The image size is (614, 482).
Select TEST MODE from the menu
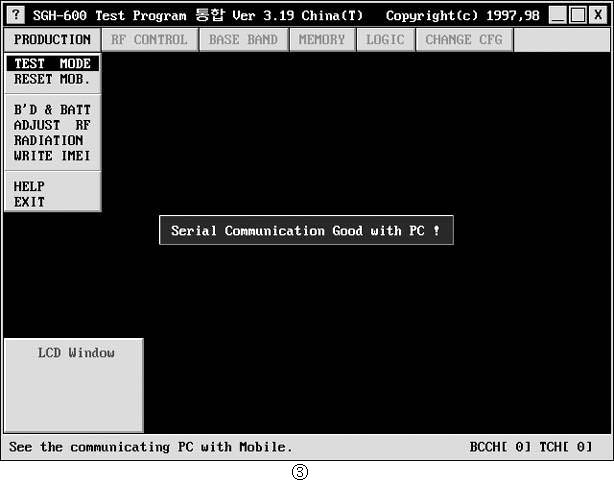click(52, 64)
